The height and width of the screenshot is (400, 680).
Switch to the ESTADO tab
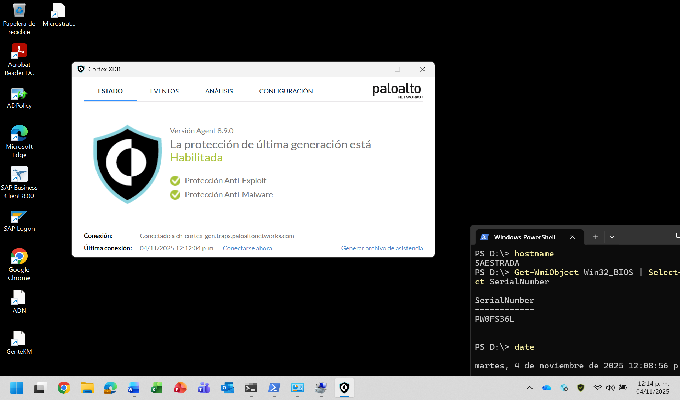point(110,91)
